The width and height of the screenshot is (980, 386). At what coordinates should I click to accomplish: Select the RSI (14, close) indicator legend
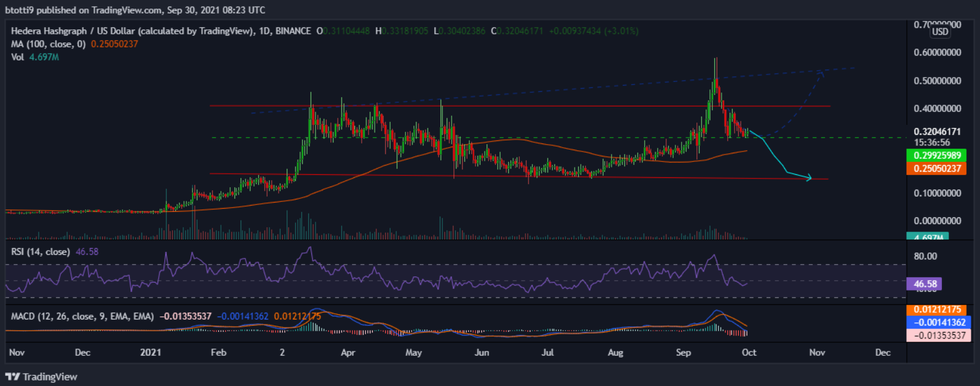(41, 252)
